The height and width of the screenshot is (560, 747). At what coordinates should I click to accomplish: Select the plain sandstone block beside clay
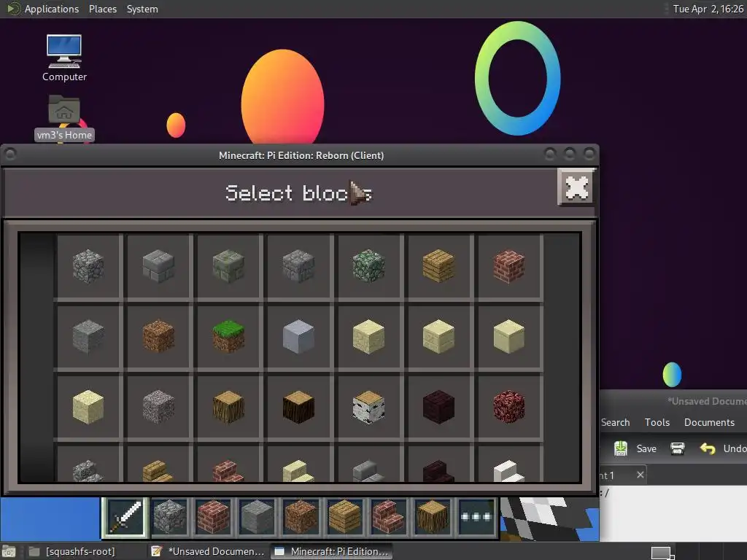[368, 337]
